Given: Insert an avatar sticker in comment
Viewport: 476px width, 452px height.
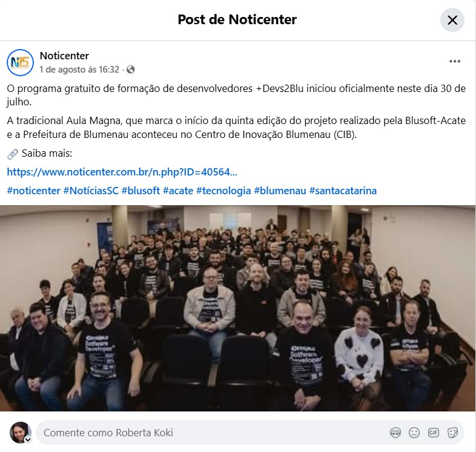Looking at the screenshot, I should point(395,432).
